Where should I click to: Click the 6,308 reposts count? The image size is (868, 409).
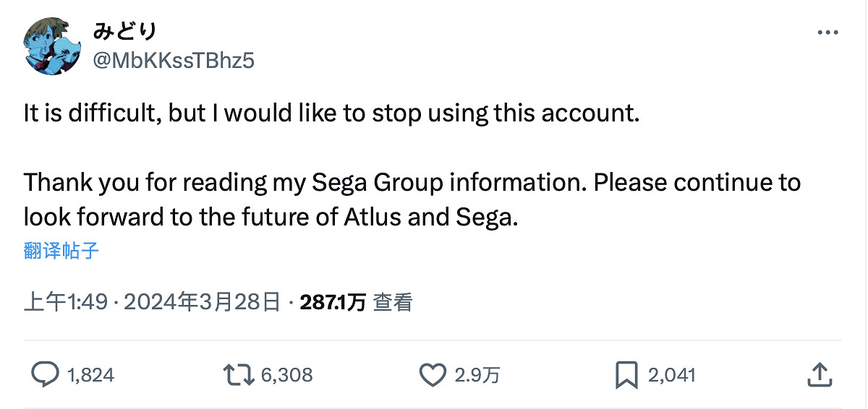click(286, 375)
